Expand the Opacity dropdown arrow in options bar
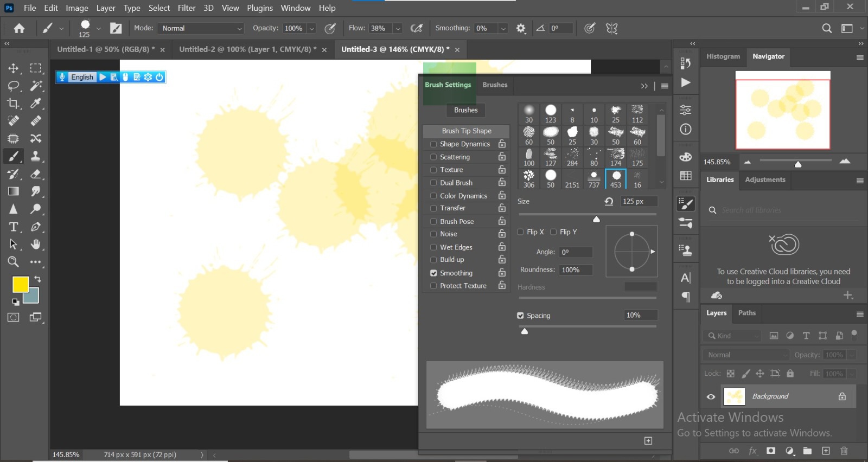This screenshot has width=868, height=462. click(x=312, y=28)
